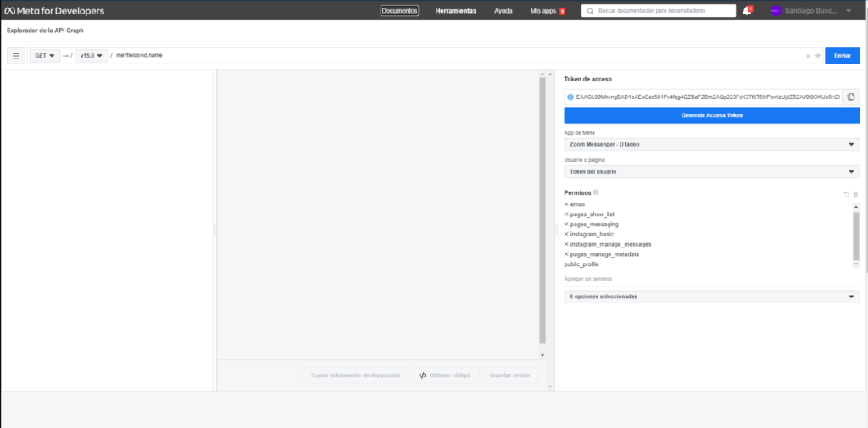Screen dimensions: 868x428
Task: Copy the access token with the clipboard icon
Action: (851, 97)
